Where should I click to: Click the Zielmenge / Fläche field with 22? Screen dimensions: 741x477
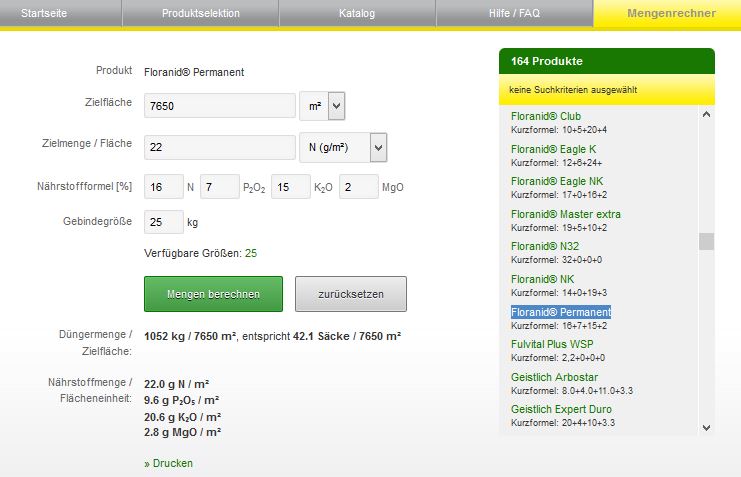pyautogui.click(x=220, y=147)
